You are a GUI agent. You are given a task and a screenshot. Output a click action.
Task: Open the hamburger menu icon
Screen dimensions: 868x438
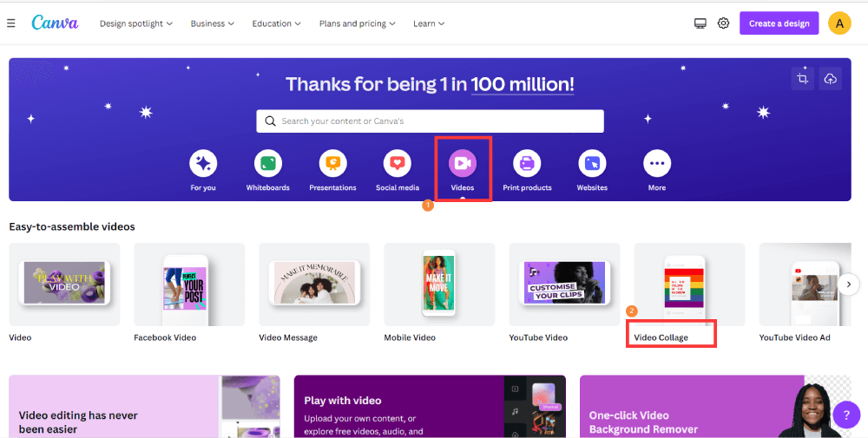[10, 23]
